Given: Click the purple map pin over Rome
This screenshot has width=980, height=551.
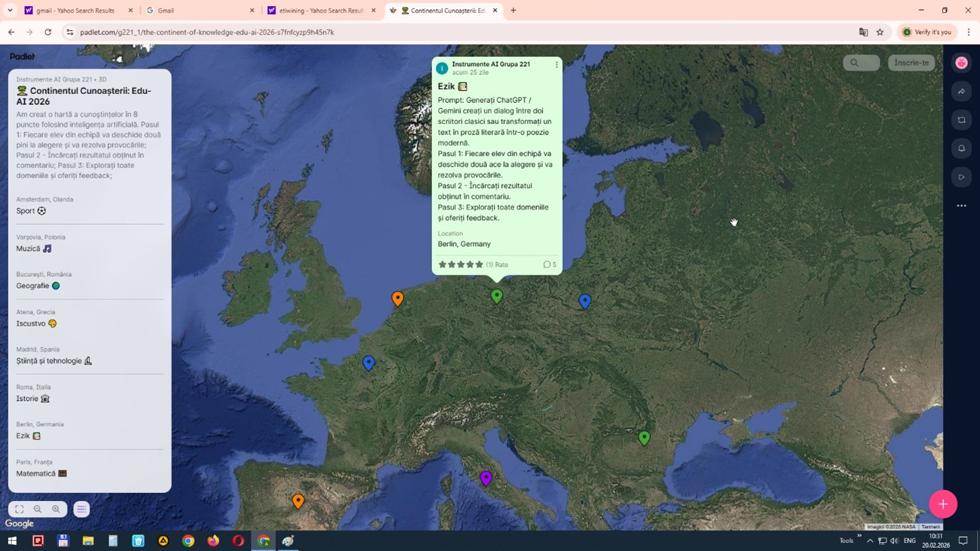Looking at the screenshot, I should pyautogui.click(x=486, y=478).
